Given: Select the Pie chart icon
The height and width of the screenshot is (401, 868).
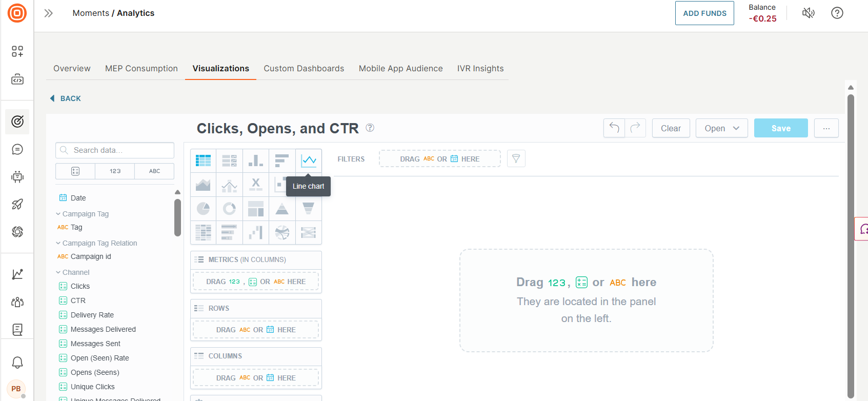Looking at the screenshot, I should click(x=204, y=209).
